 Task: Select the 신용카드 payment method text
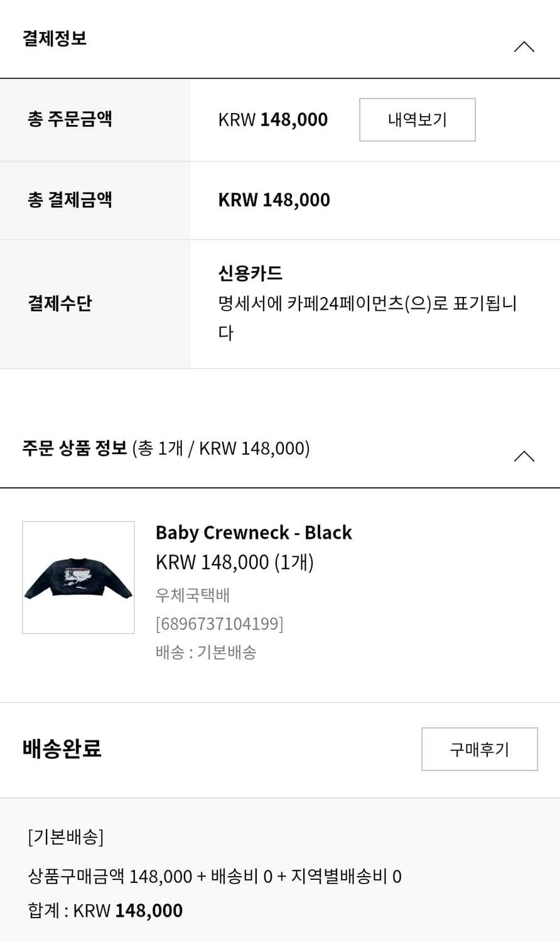pos(250,273)
